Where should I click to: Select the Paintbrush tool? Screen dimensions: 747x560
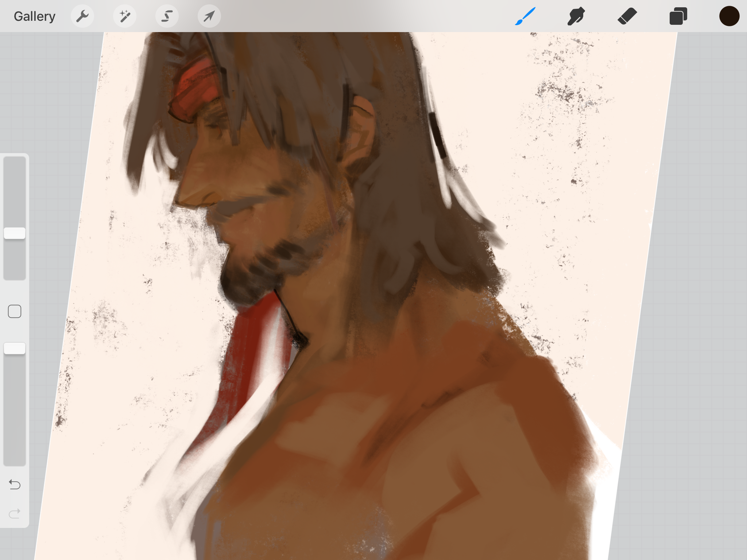(525, 16)
